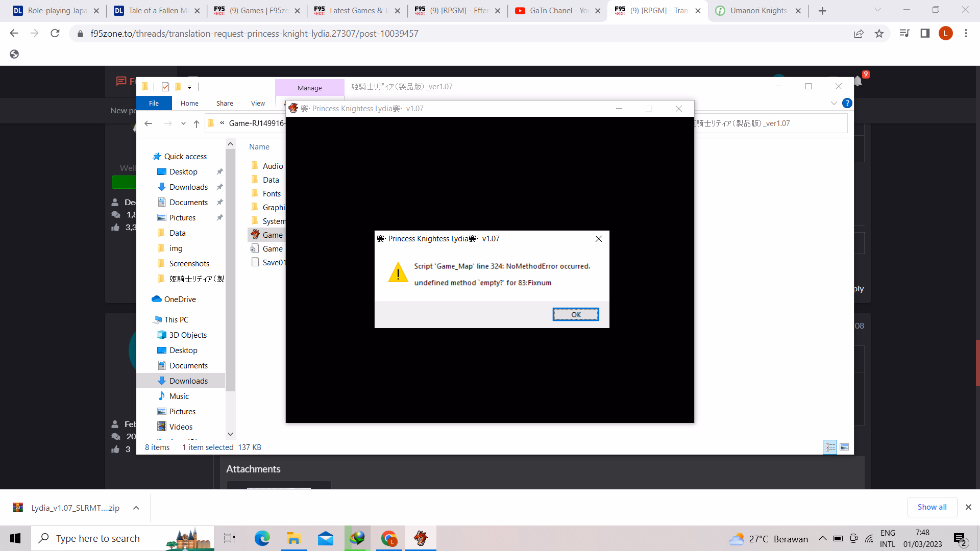This screenshot has height=551, width=980.
Task: Open the Share ribbon tab
Action: click(x=225, y=103)
